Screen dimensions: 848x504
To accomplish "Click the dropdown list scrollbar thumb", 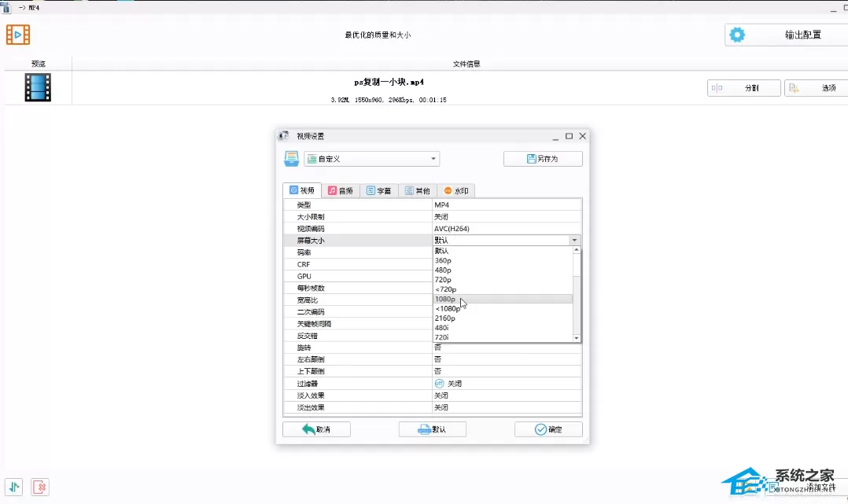I will click(577, 265).
